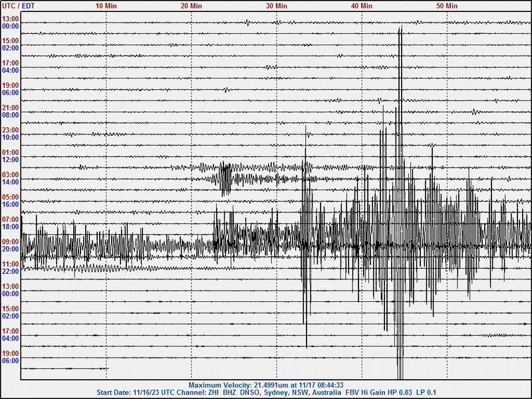Select the '20 Min' time axis label
The width and height of the screenshot is (532, 399).
click(x=191, y=6)
